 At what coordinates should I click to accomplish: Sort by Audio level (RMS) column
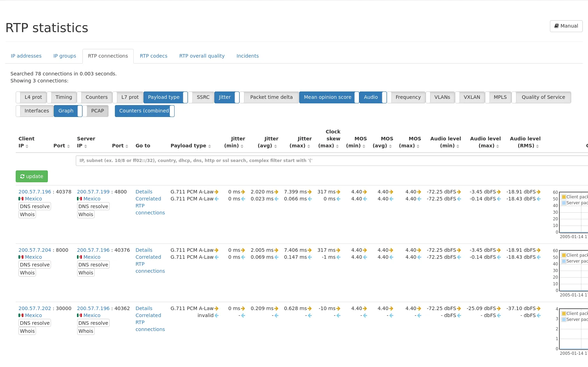coord(537,146)
